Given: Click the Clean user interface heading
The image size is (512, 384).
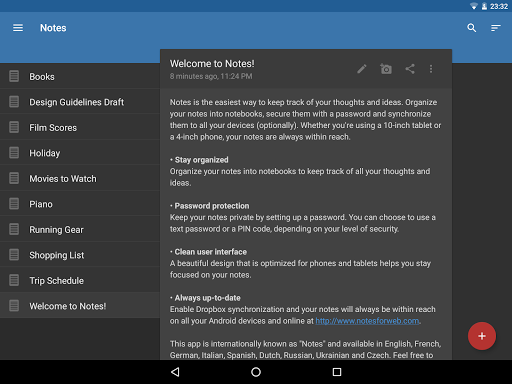Looking at the screenshot, I should [x=211, y=252].
